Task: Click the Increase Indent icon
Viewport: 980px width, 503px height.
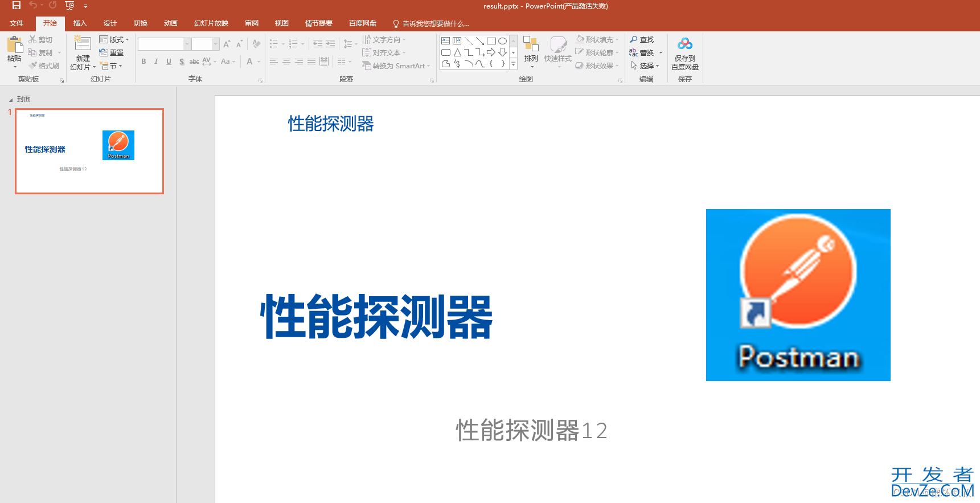Action: click(330, 44)
